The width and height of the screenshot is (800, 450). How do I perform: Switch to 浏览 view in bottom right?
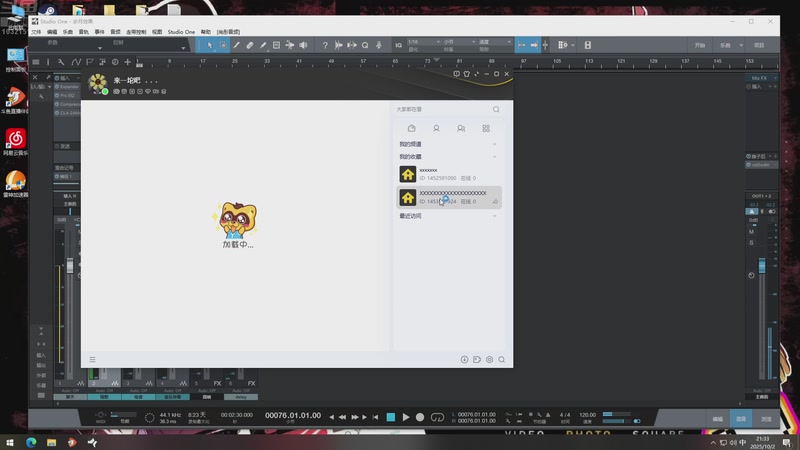tap(766, 419)
